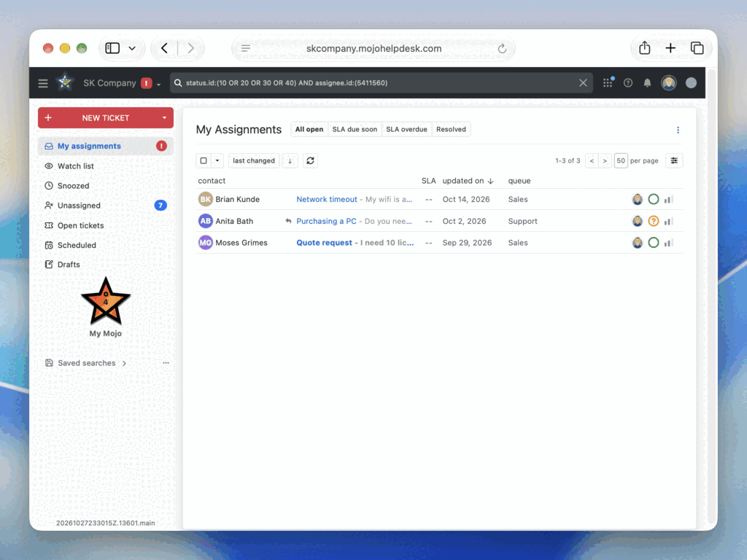Tick the select-all tickets checkbox
Screen dimensions: 747x560
pyautogui.click(x=204, y=161)
